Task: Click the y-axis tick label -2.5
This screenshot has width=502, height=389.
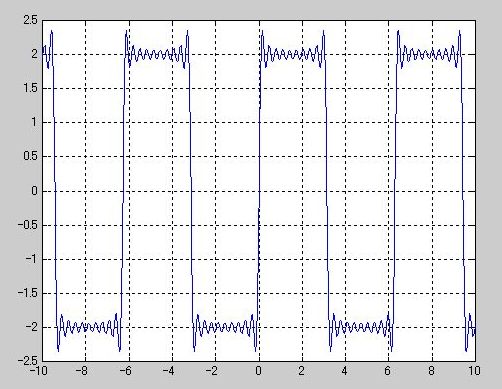Action: (x=28, y=361)
